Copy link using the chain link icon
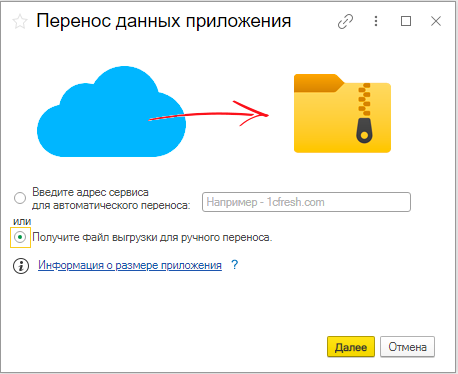The height and width of the screenshot is (374, 458). [x=345, y=22]
